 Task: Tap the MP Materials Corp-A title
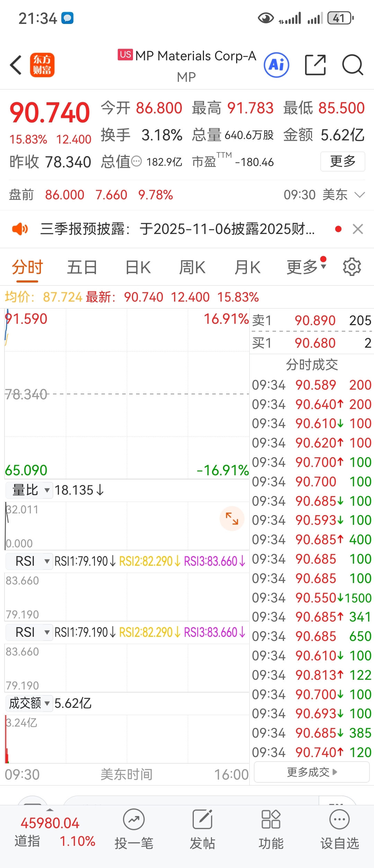pos(196,56)
